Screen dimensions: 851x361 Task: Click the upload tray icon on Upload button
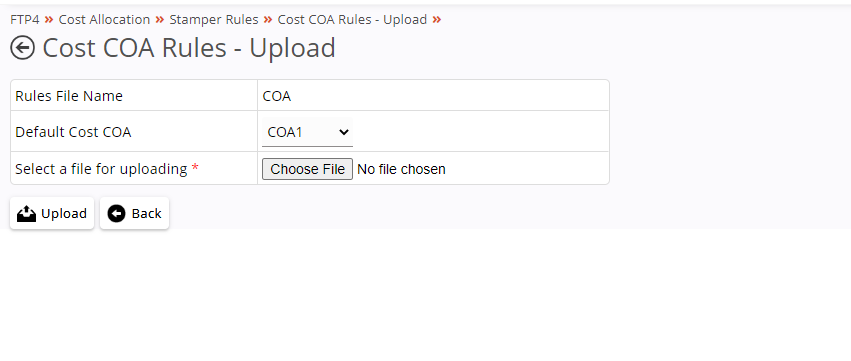26,214
